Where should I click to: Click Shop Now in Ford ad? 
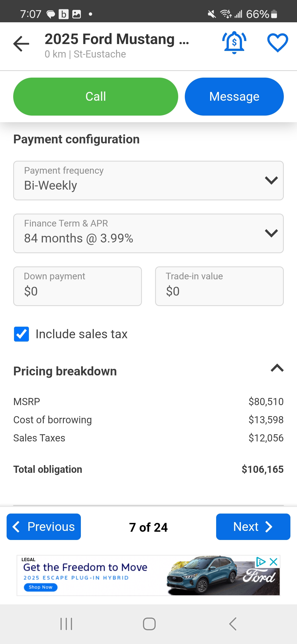[x=40, y=587]
